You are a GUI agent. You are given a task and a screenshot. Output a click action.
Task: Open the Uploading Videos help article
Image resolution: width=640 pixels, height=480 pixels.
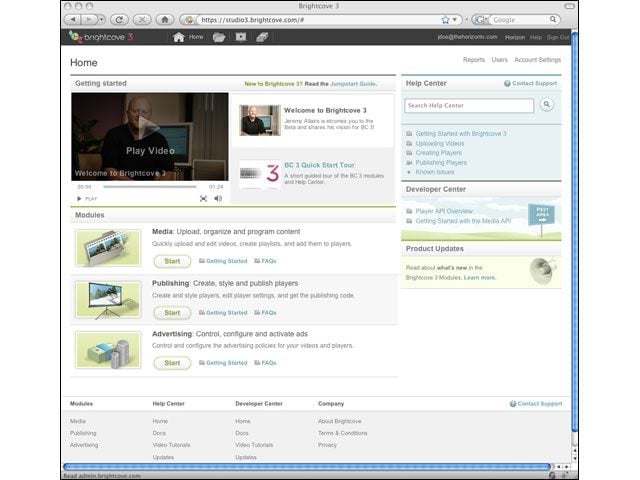440,143
